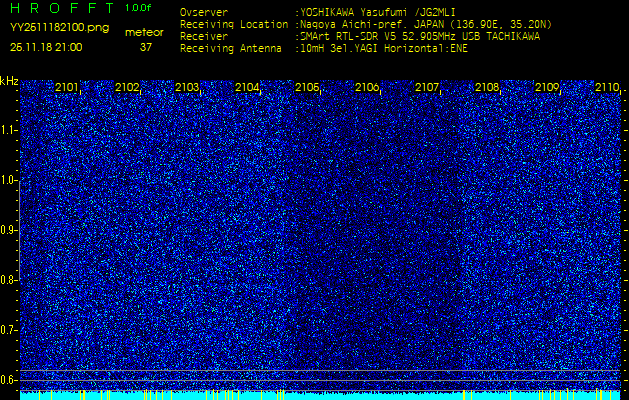Select the file name YY2511182100.png
Viewport: 629px width, 400px height.
pyautogui.click(x=59, y=28)
